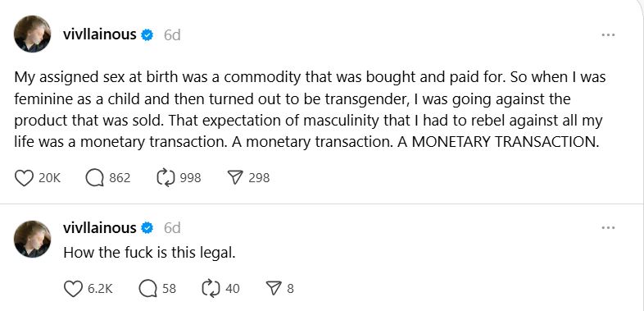View profile picture on first post
The image size is (644, 311).
[33, 34]
